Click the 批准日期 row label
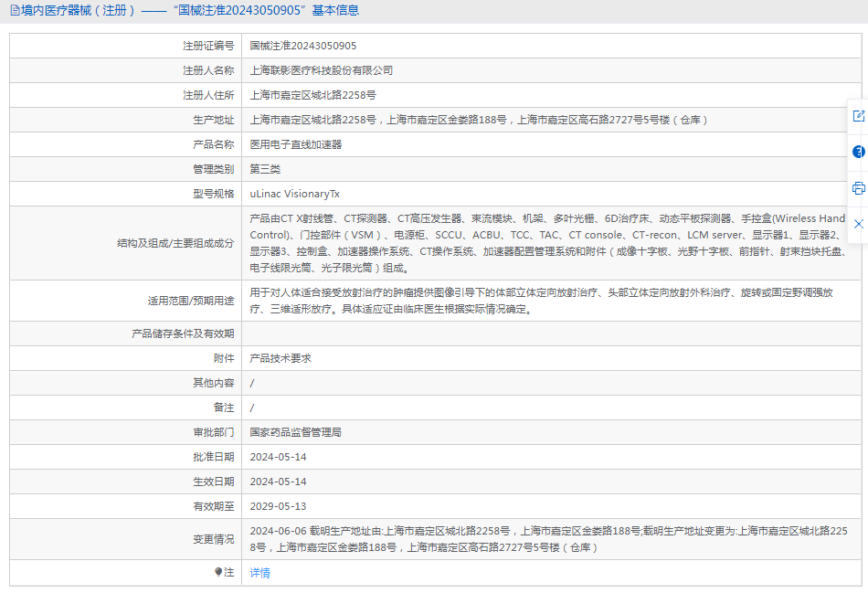The image size is (868, 593). coord(213,457)
